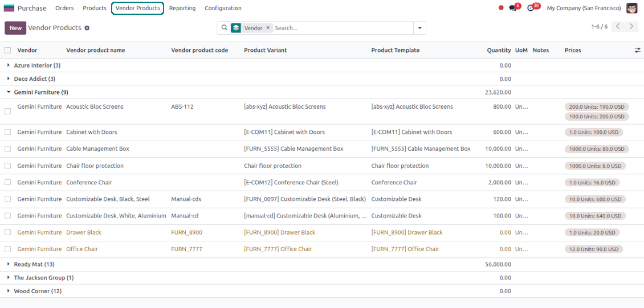Toggle the select-all header checkbox
Viewport: 644px width, 308px height.
click(x=8, y=50)
